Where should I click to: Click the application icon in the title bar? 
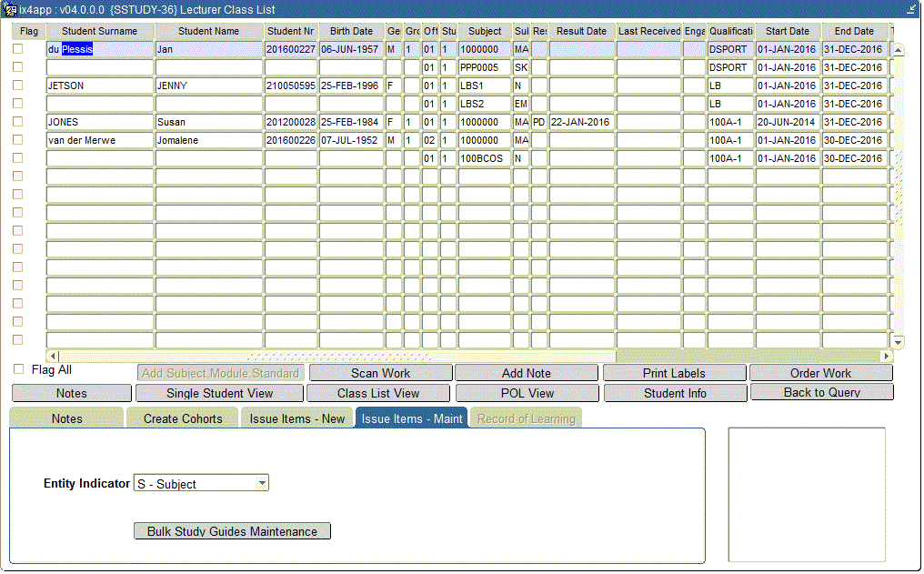pos(10,9)
